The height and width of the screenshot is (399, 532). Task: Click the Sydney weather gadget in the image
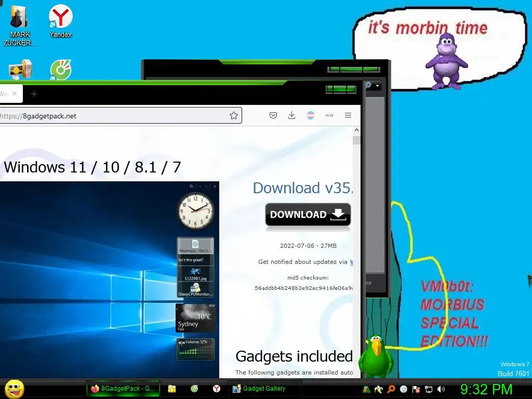coord(195,317)
